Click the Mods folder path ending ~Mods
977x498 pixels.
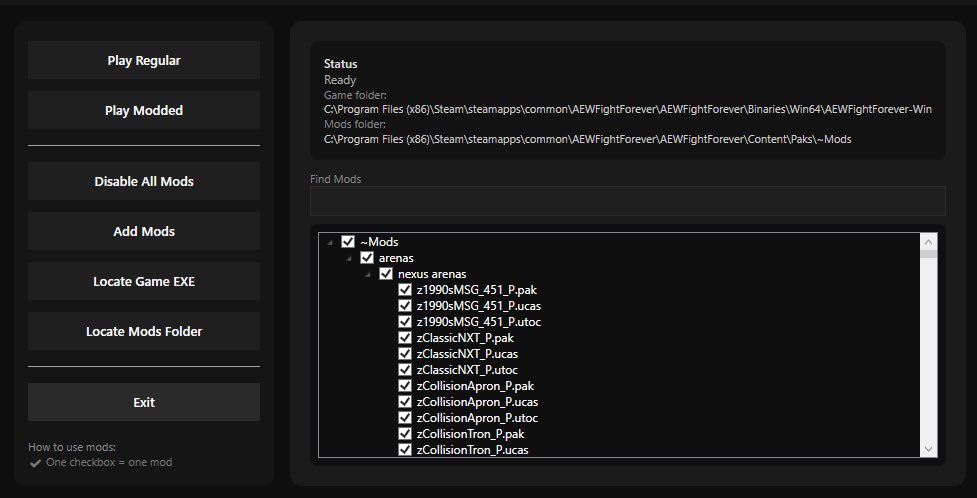pyautogui.click(x=588, y=140)
